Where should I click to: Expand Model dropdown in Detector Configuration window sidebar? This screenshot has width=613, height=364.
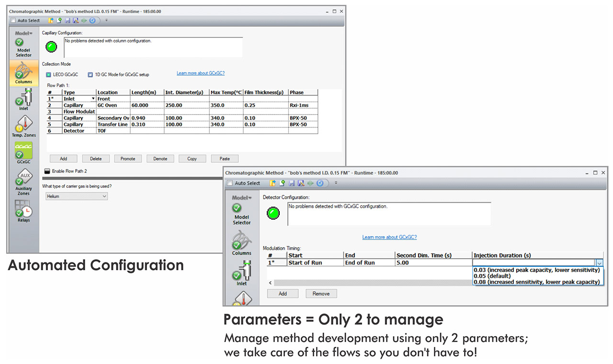(x=242, y=197)
